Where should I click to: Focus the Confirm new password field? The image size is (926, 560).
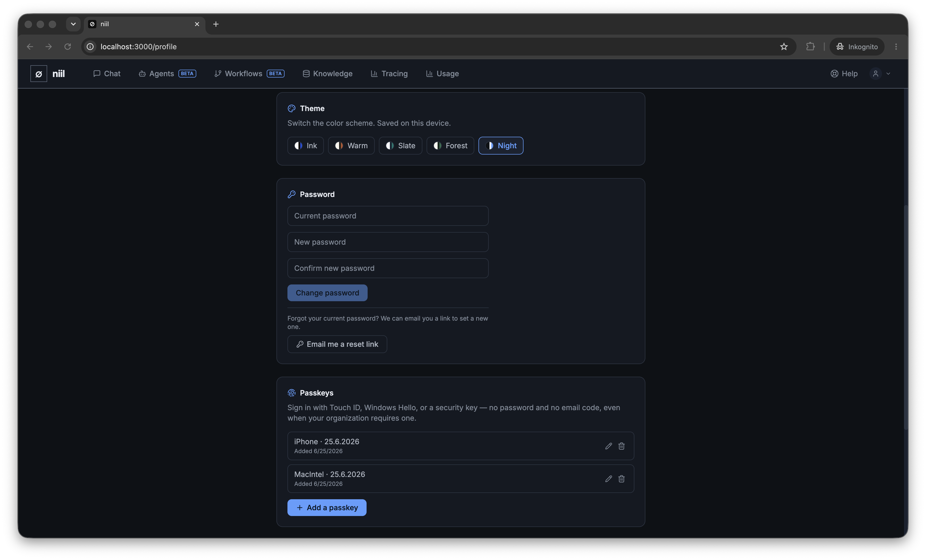click(x=388, y=268)
